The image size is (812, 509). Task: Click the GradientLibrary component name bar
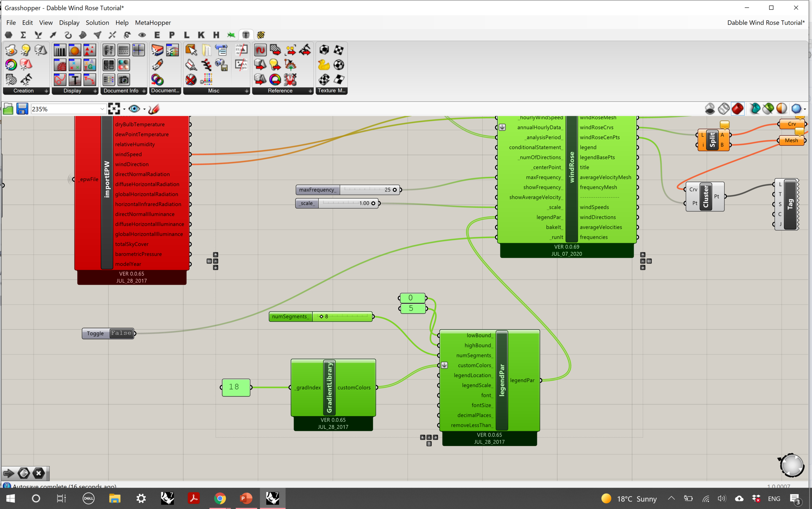(329, 388)
